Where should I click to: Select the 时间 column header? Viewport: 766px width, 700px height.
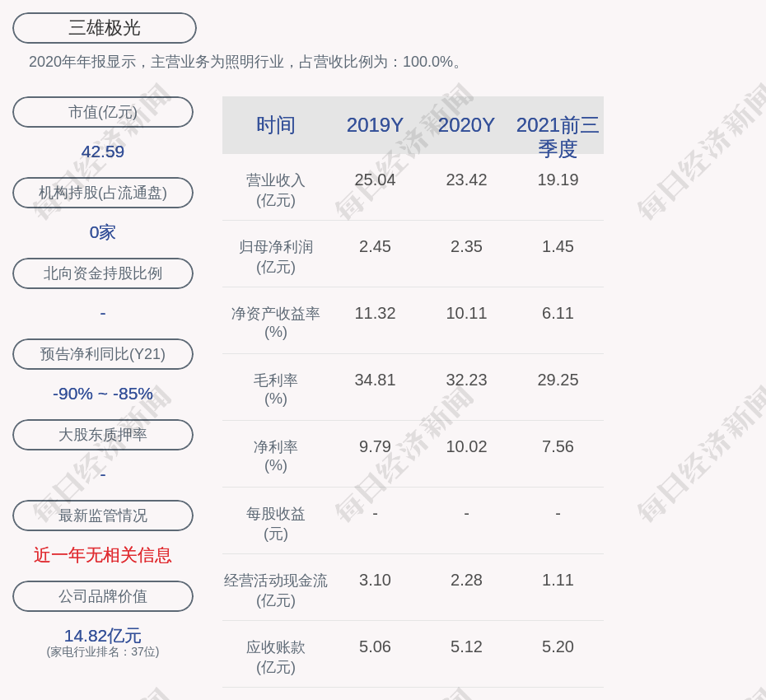click(276, 125)
